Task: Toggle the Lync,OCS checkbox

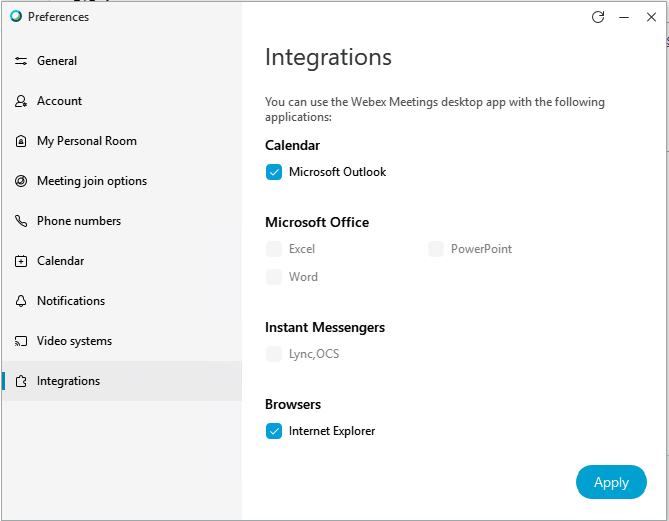Action: (274, 354)
